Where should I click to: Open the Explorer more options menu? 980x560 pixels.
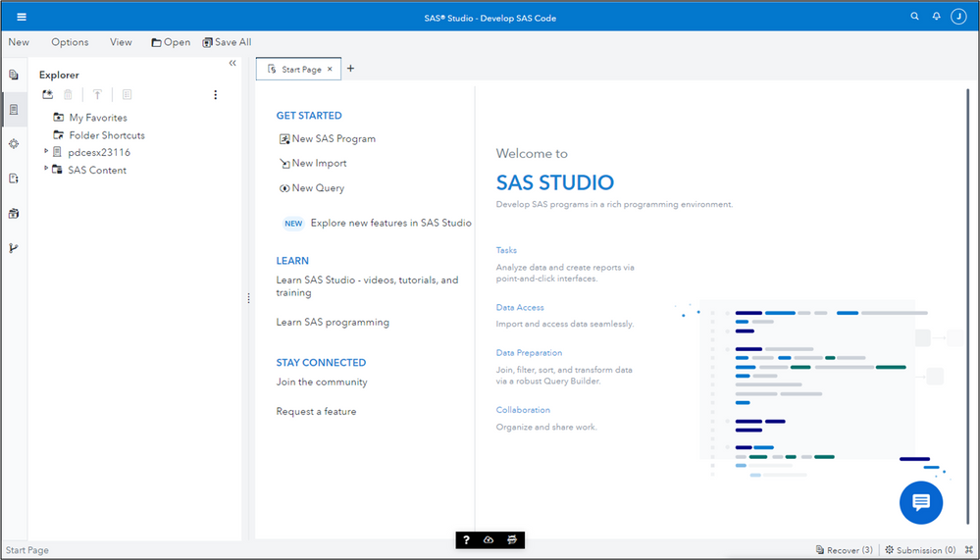[x=216, y=95]
